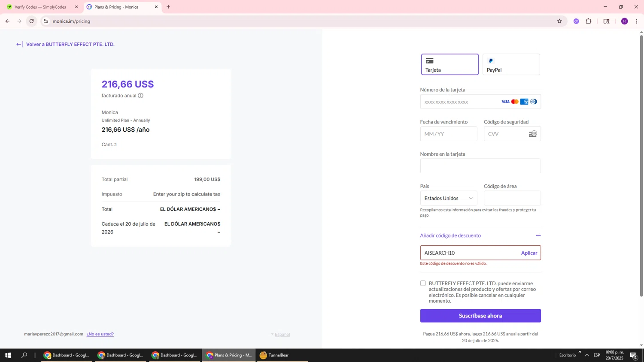Open first Dashboard Google Chrome taskbar window
Image resolution: width=644 pixels, height=362 pixels.
pos(67,355)
